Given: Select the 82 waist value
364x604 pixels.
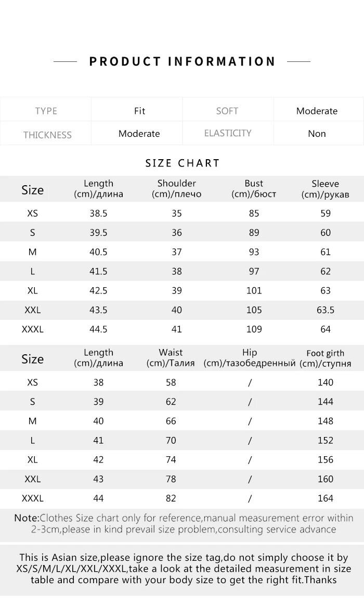Looking at the screenshot, I should pos(171,498).
